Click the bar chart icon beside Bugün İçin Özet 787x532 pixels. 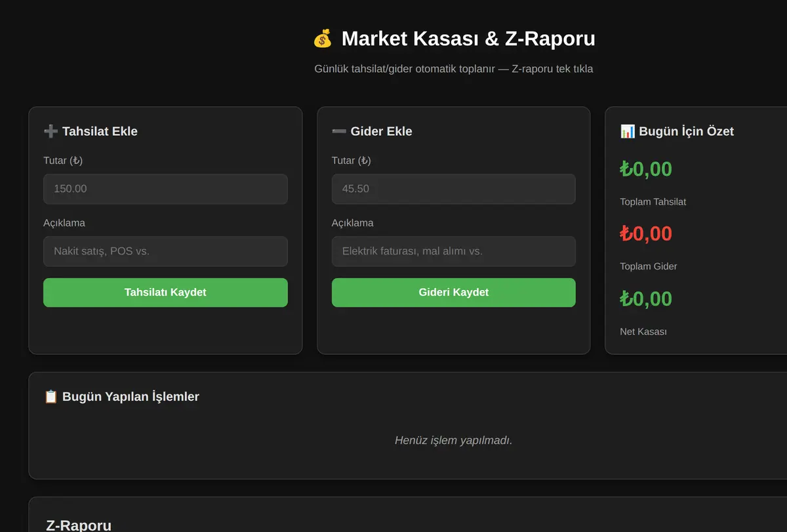[x=628, y=131]
